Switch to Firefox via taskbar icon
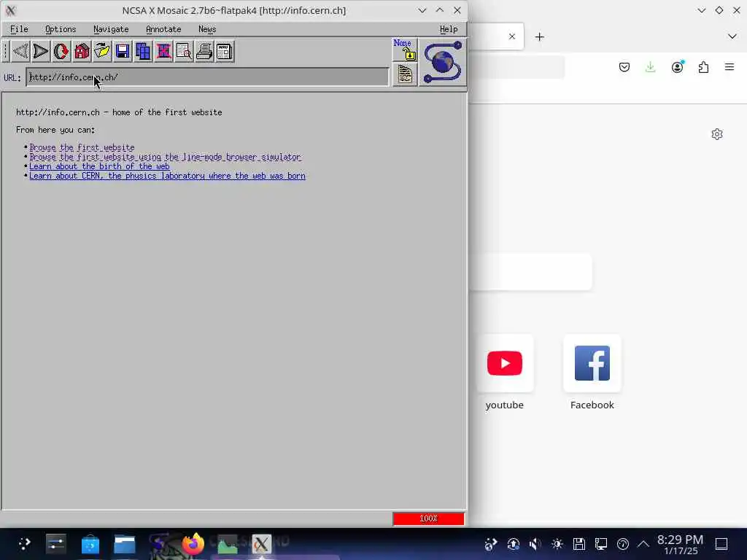The width and height of the screenshot is (747, 560). (x=193, y=544)
